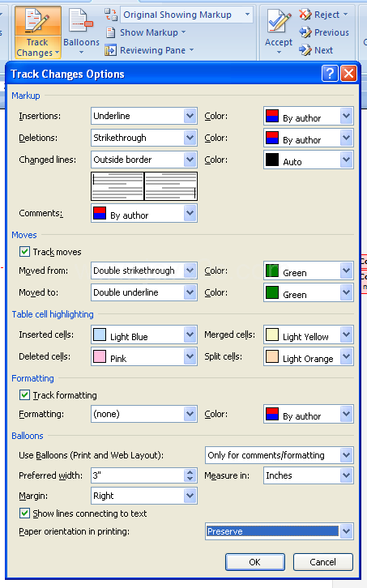Open the Measure in Inches dropdown
The height and width of the screenshot is (588, 367).
(x=309, y=475)
